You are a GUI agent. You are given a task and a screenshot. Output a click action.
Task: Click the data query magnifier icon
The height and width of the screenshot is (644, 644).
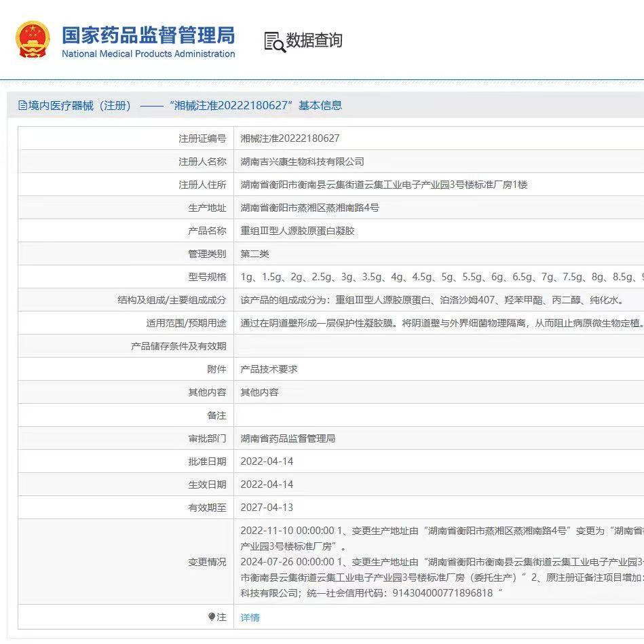click(x=274, y=42)
